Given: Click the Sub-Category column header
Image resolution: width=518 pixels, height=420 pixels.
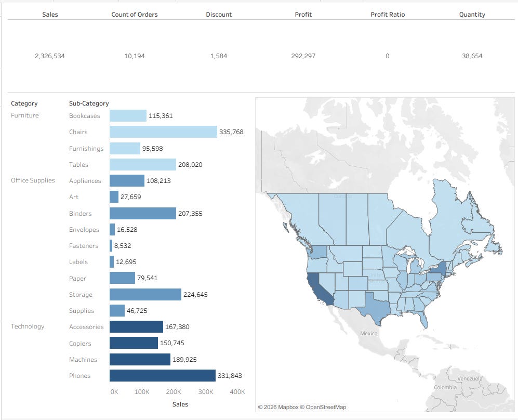Looking at the screenshot, I should 89,103.
